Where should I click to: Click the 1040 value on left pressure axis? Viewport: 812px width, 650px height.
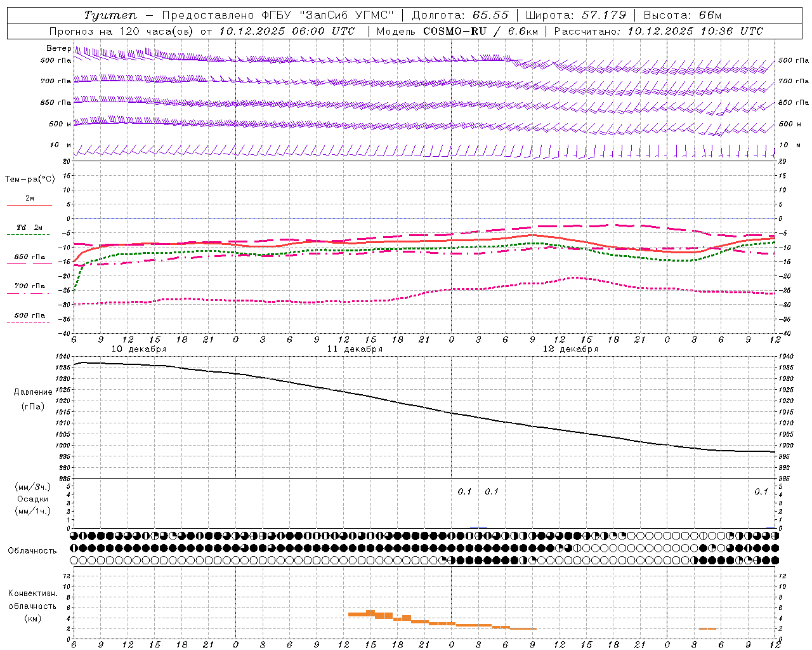click(63, 357)
